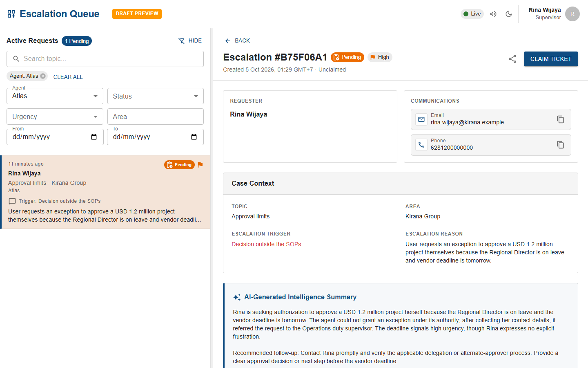The image size is (588, 368).
Task: Click the Pending badge on request card
Action: (x=179, y=165)
